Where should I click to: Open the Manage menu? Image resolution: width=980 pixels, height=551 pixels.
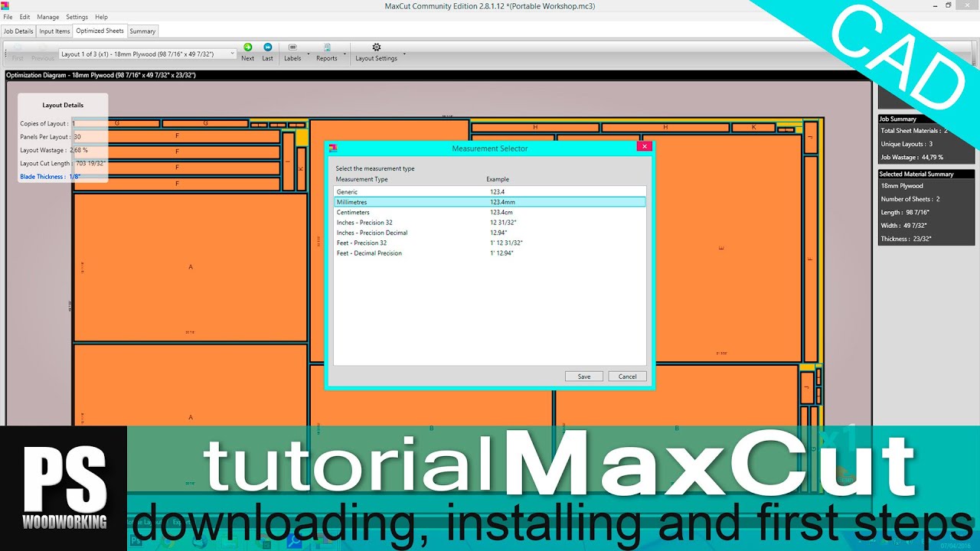47,17
